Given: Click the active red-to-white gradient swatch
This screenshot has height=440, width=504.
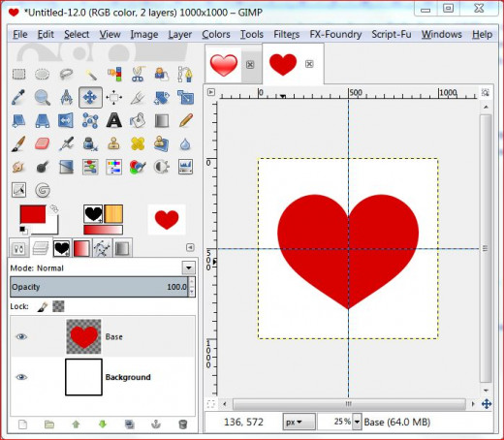Looking at the screenshot, I should 103,230.
